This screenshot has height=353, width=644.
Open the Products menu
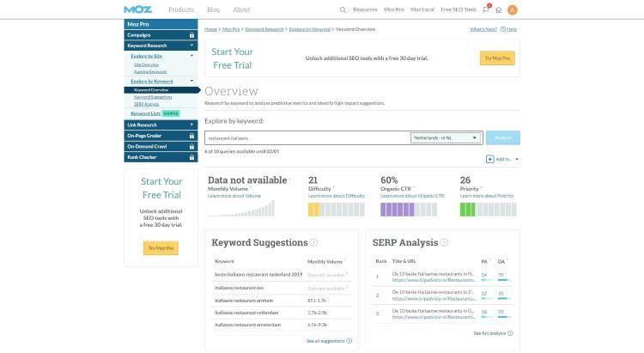(x=181, y=9)
